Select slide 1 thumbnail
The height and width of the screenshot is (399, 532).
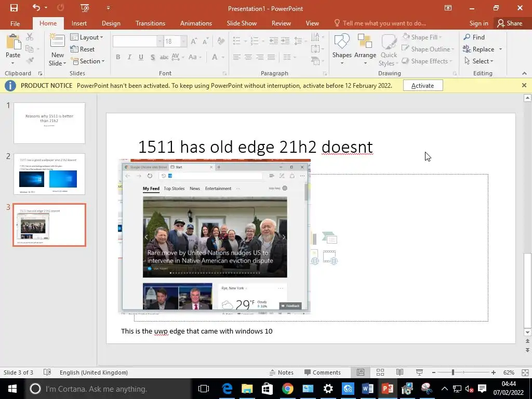pos(49,123)
